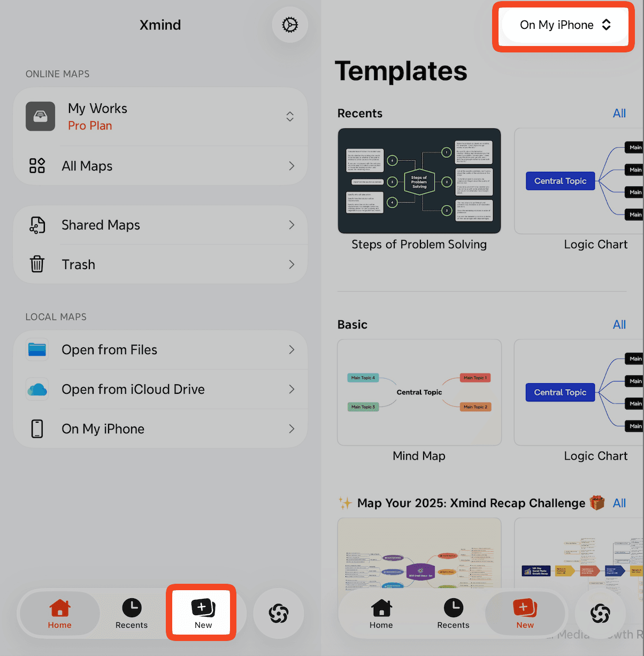Click the Trash bin icon
This screenshot has height=656, width=644.
37,264
